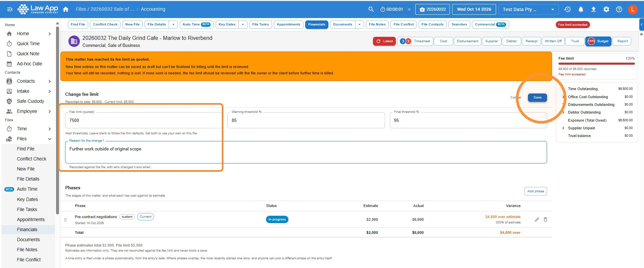The width and height of the screenshot is (644, 268).
Task: Open the File Contacts button
Action: [432, 24]
